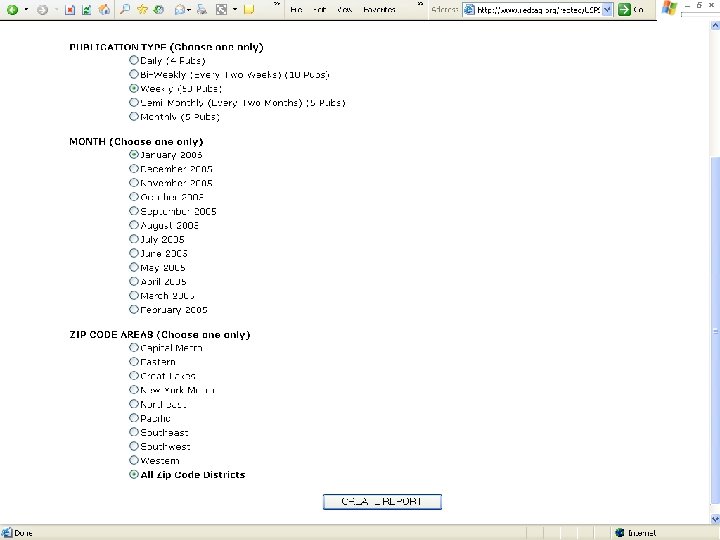
Task: Click into the address URL field
Action: coord(538,10)
